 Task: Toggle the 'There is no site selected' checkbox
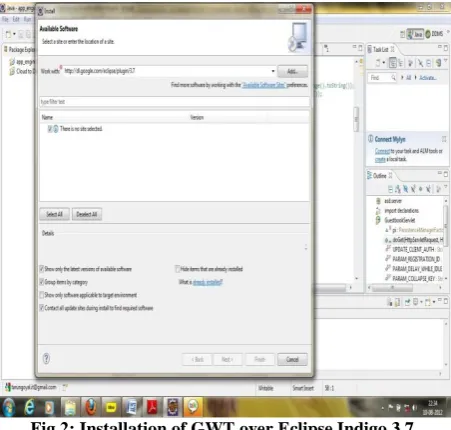click(x=50, y=129)
